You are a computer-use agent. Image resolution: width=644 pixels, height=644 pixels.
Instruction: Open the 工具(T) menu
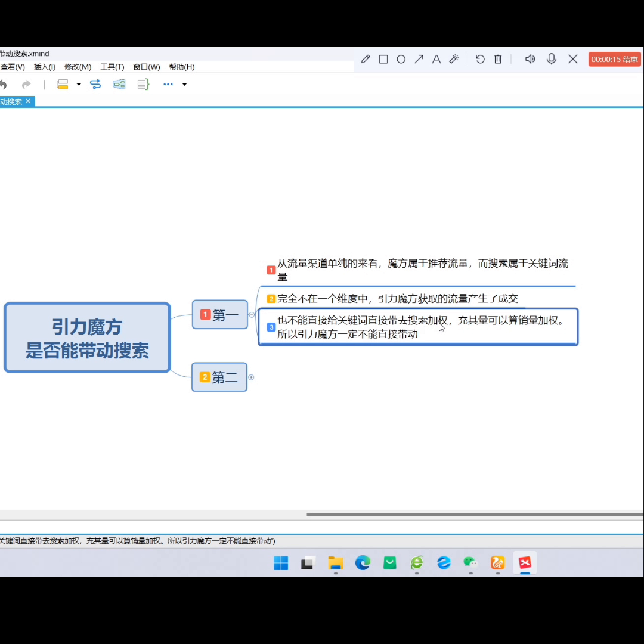tap(112, 67)
